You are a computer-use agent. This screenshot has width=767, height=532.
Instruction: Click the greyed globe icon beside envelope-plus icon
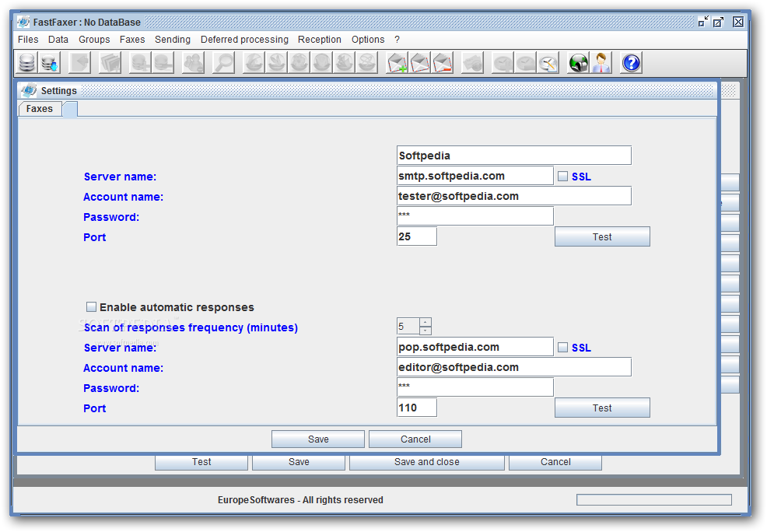367,63
